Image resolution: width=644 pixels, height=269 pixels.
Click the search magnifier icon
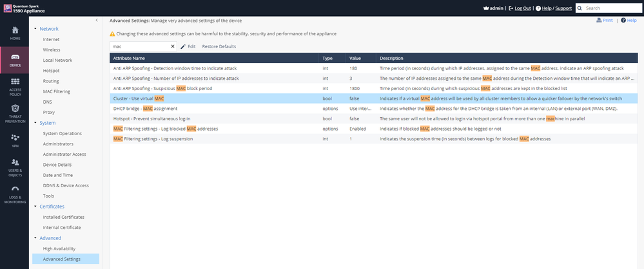580,8
